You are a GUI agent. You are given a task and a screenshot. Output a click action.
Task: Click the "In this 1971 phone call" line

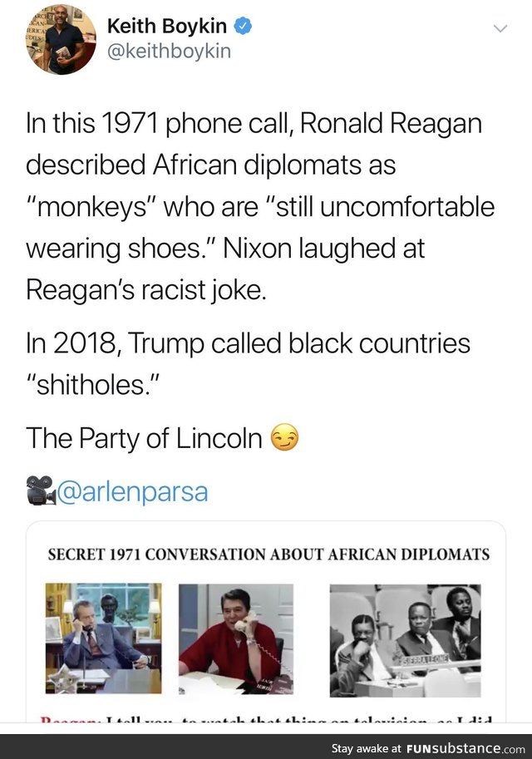[254, 125]
